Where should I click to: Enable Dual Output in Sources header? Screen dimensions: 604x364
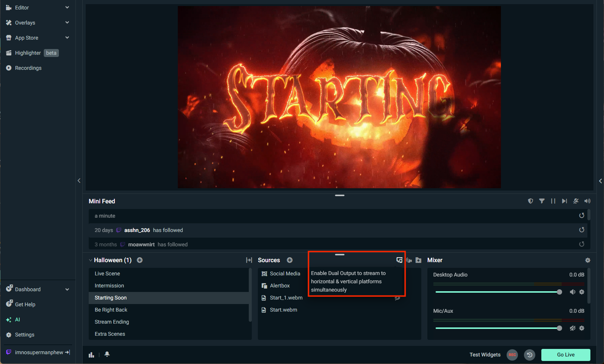(x=399, y=260)
